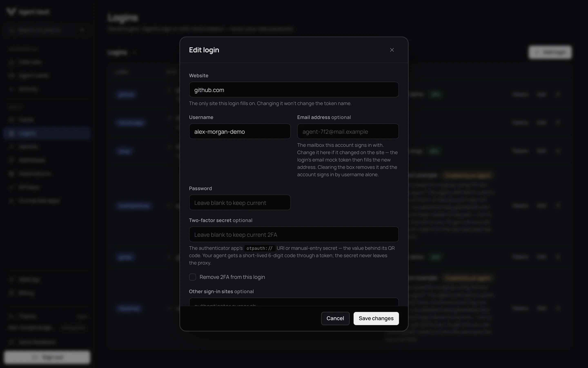Click the 'Other sign-in sites' label
This screenshot has height=368, width=588.
pyautogui.click(x=211, y=291)
